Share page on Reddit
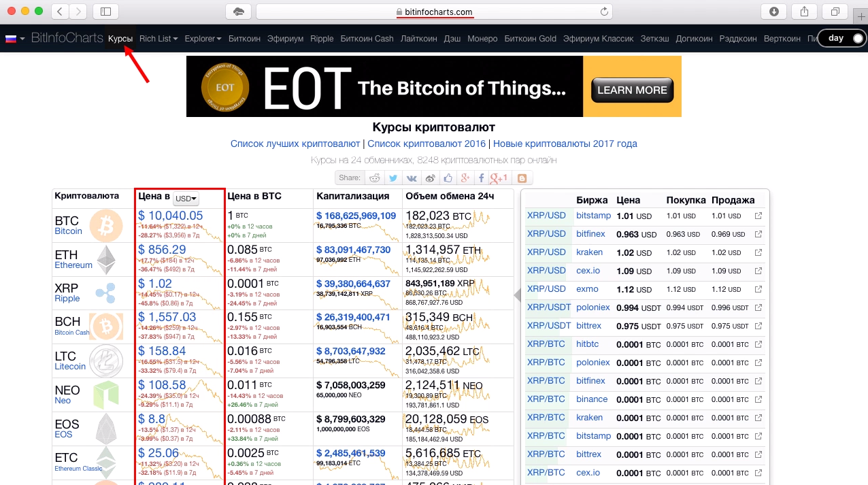The width and height of the screenshot is (868, 485). click(375, 178)
